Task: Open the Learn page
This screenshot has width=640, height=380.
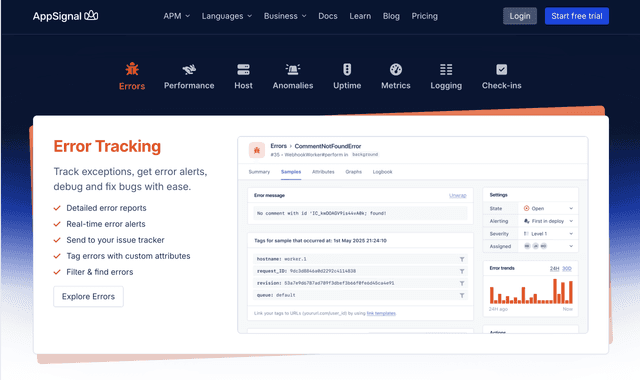Action: click(360, 16)
